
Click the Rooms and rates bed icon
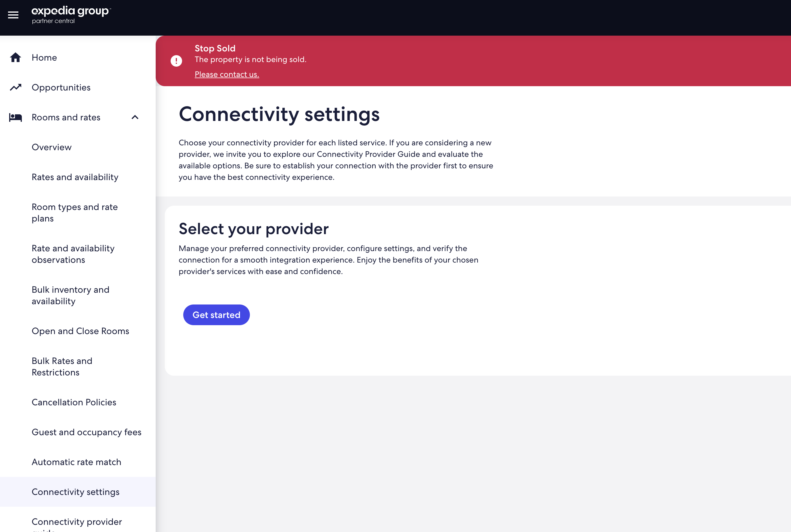(x=16, y=117)
